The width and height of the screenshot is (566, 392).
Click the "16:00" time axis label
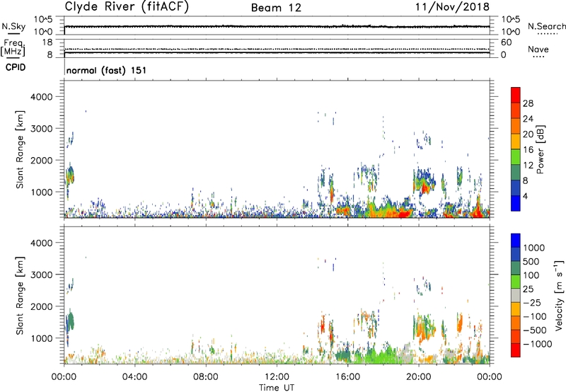tap(347, 377)
